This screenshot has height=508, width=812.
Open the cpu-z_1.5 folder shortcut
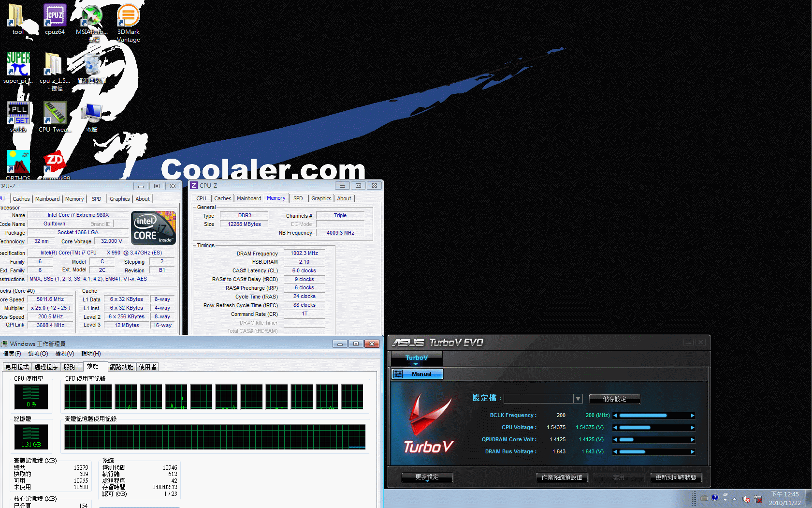[55, 72]
